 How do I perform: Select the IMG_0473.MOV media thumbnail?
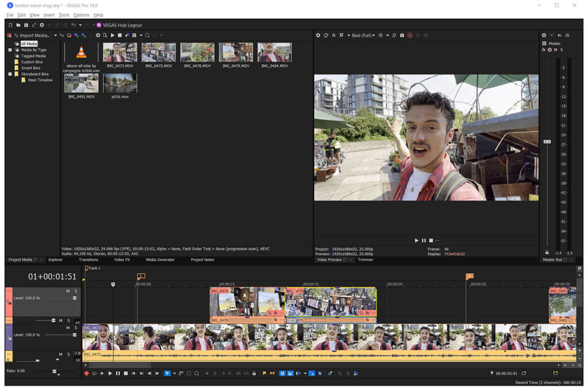point(120,52)
